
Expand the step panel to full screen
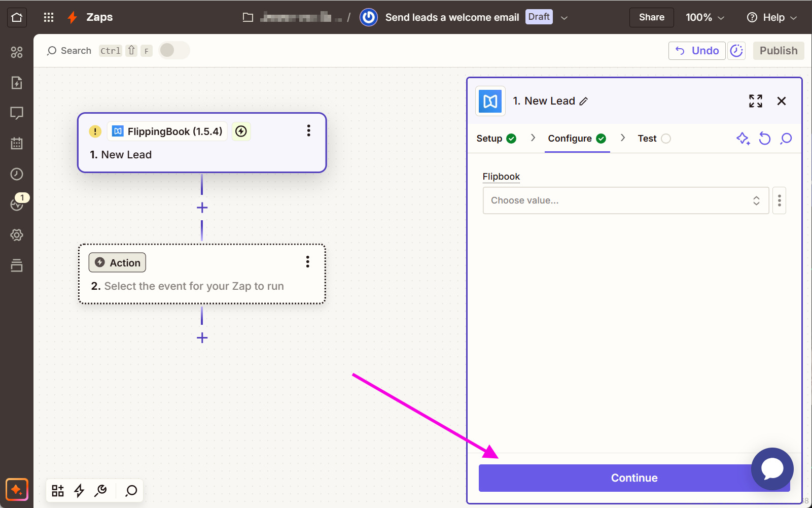click(756, 101)
